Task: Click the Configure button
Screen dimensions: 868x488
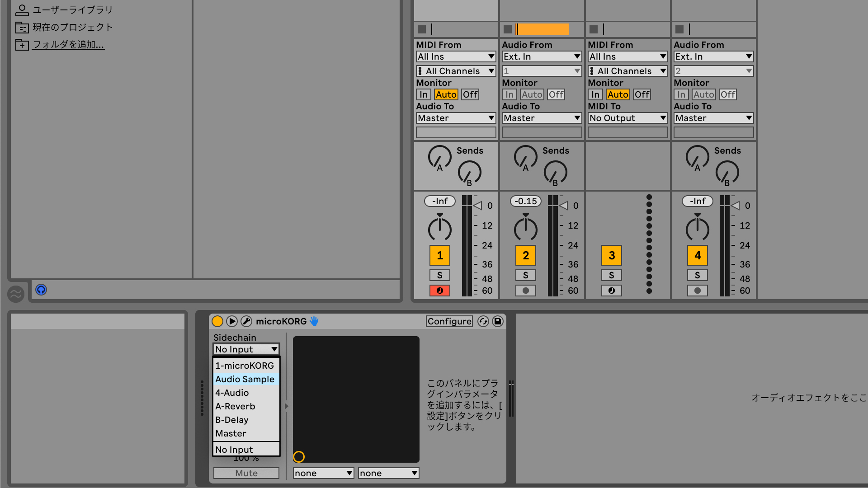Action: (449, 321)
